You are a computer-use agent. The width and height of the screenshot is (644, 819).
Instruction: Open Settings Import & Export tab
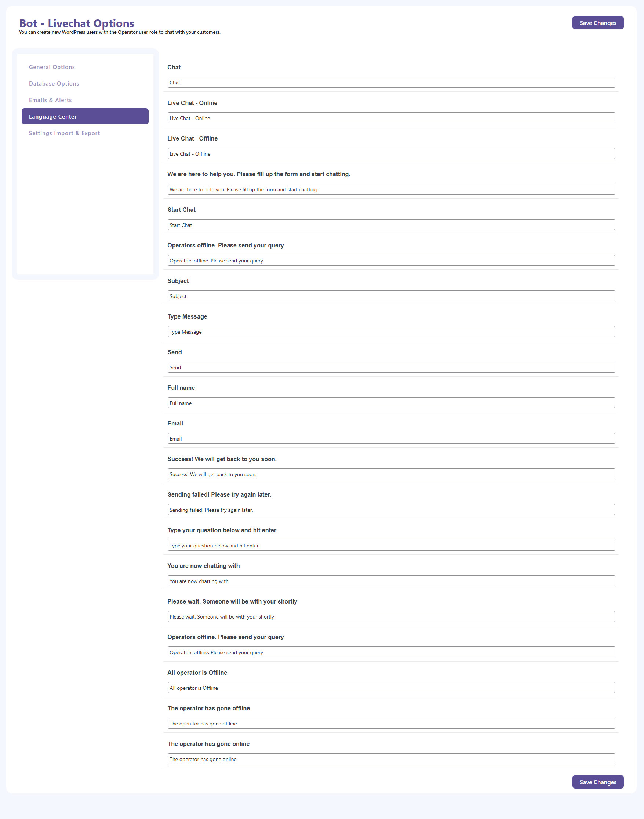point(65,133)
